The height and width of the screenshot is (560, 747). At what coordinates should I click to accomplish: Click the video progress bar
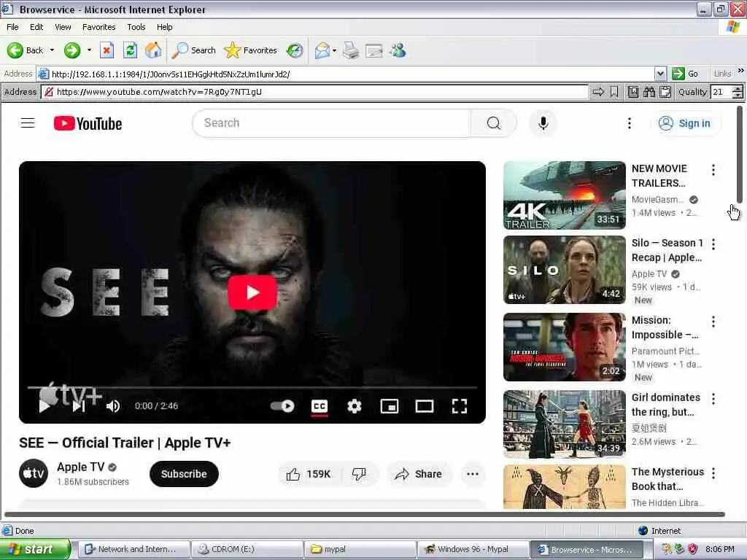tap(252, 388)
